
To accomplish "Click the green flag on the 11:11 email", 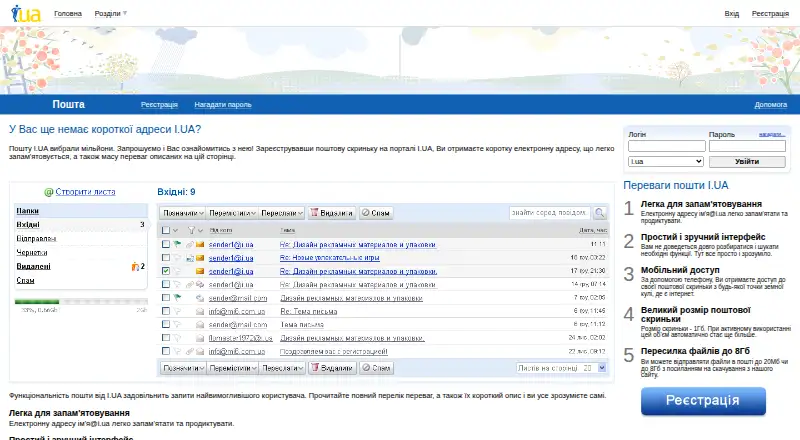I will click(177, 245).
